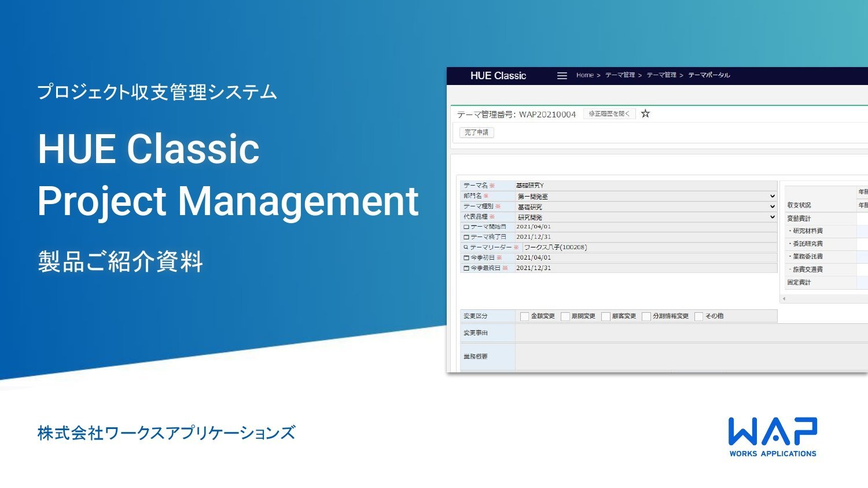This screenshot has width=868, height=488.
Task: Expand the 部門名 dropdown
Action: coord(772,197)
